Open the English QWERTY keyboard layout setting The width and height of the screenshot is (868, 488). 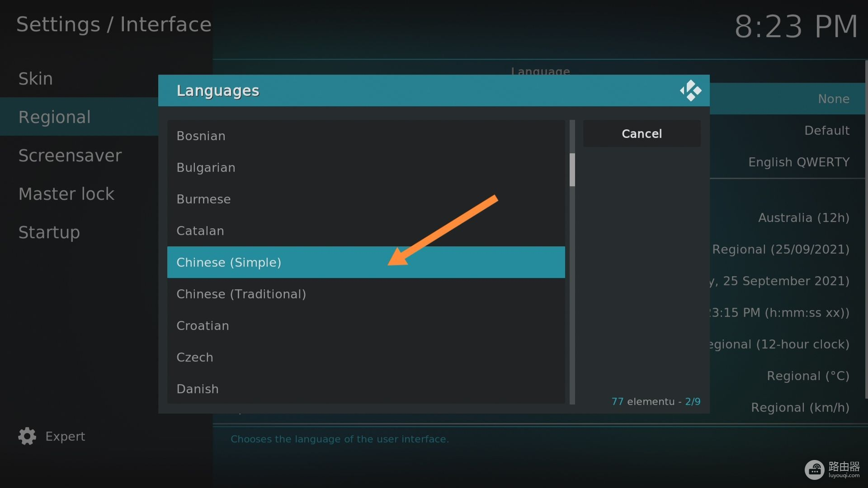click(x=798, y=162)
